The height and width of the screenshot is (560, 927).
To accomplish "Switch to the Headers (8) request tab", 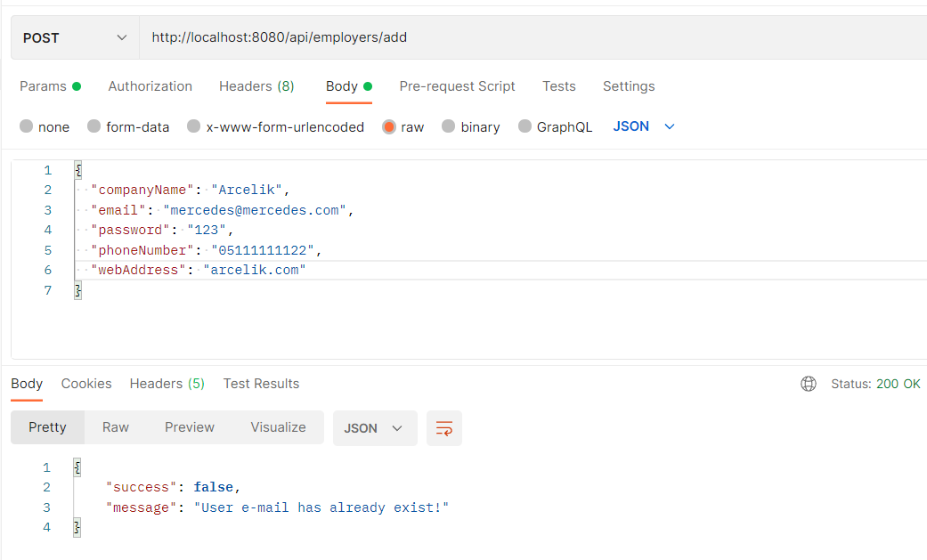I will coord(256,85).
